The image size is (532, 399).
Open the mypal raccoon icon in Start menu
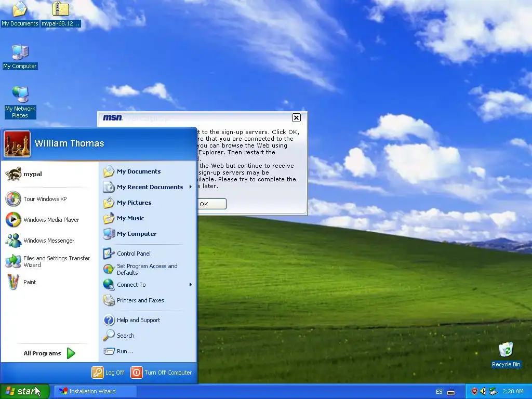(x=13, y=174)
